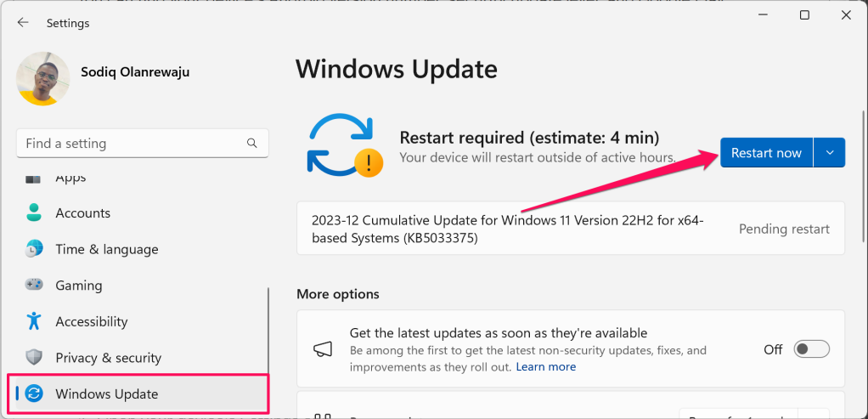Click the Accessibility figure icon

click(x=34, y=321)
